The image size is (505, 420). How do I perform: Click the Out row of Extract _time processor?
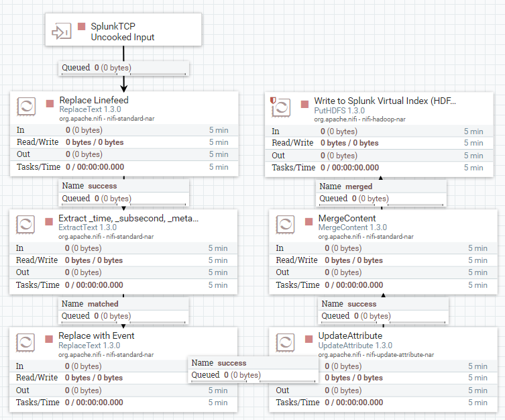(x=123, y=272)
